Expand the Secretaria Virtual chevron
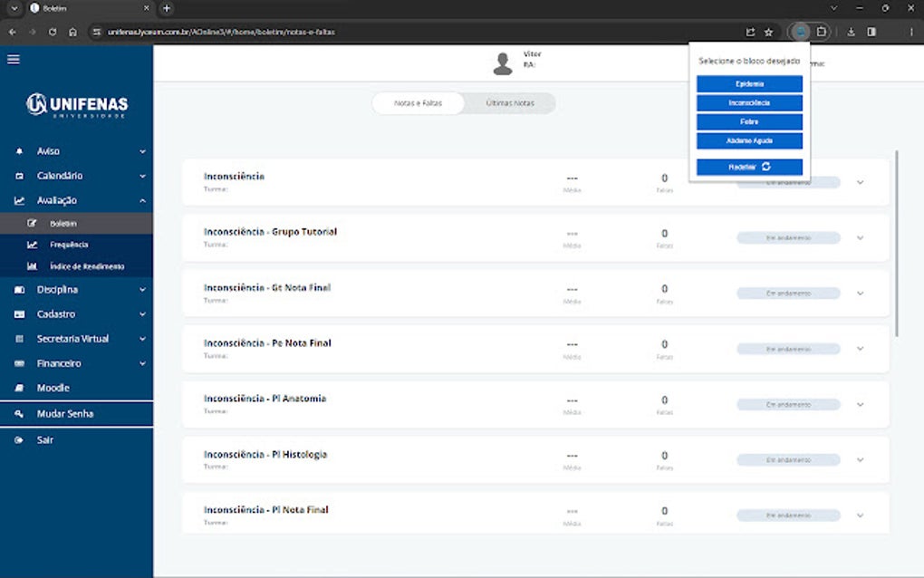924x578 pixels. click(142, 339)
